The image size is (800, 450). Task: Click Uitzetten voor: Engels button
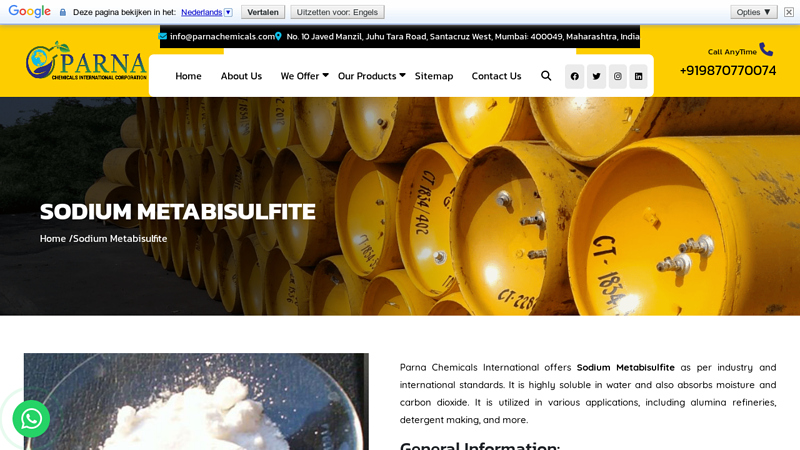[x=337, y=12]
